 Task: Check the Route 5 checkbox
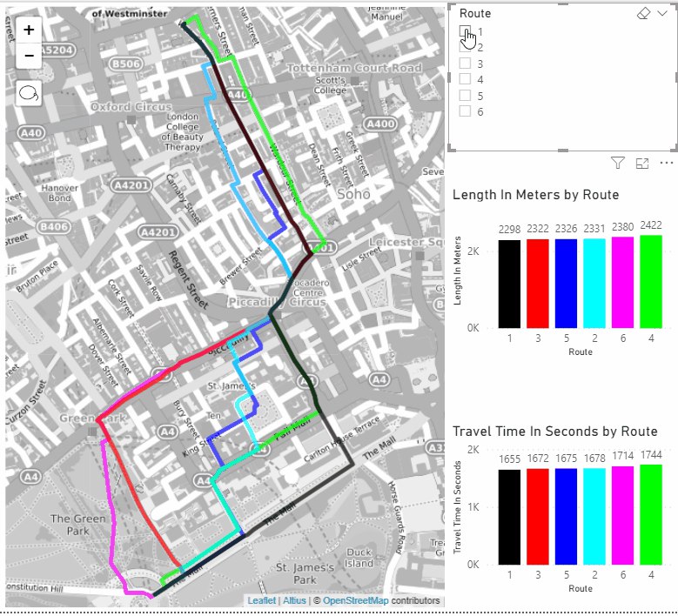coord(465,95)
